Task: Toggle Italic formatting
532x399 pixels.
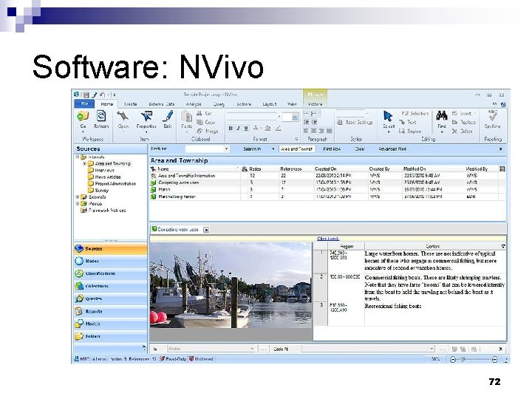Action: coord(238,129)
